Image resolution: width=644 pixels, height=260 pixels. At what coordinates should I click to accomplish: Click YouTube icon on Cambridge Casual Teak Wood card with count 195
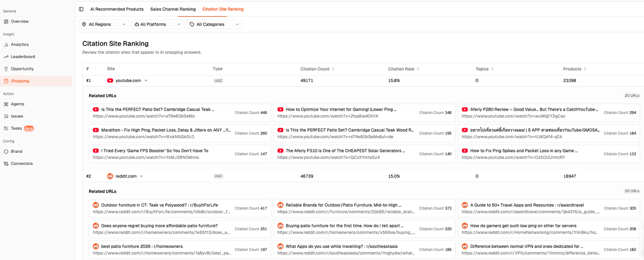pos(280,130)
